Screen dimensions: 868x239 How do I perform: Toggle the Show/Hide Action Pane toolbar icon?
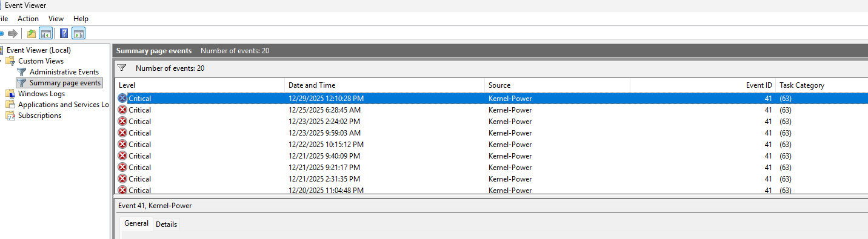point(78,33)
